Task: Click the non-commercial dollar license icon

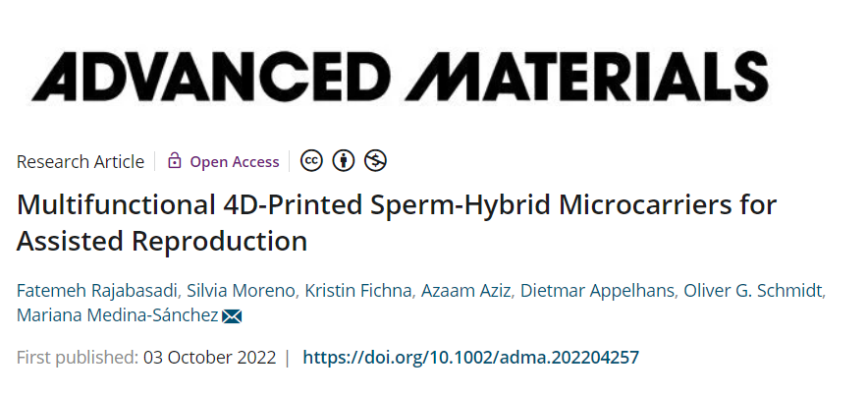Action: (x=375, y=161)
